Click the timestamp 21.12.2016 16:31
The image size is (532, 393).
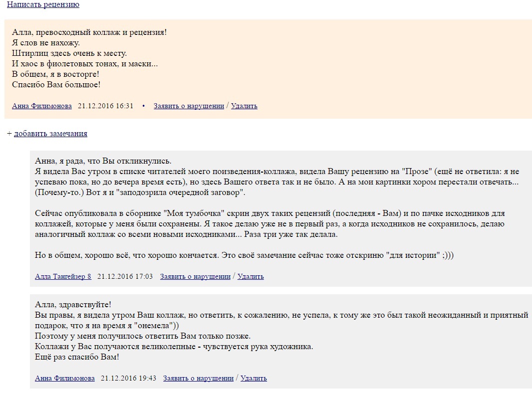point(105,106)
